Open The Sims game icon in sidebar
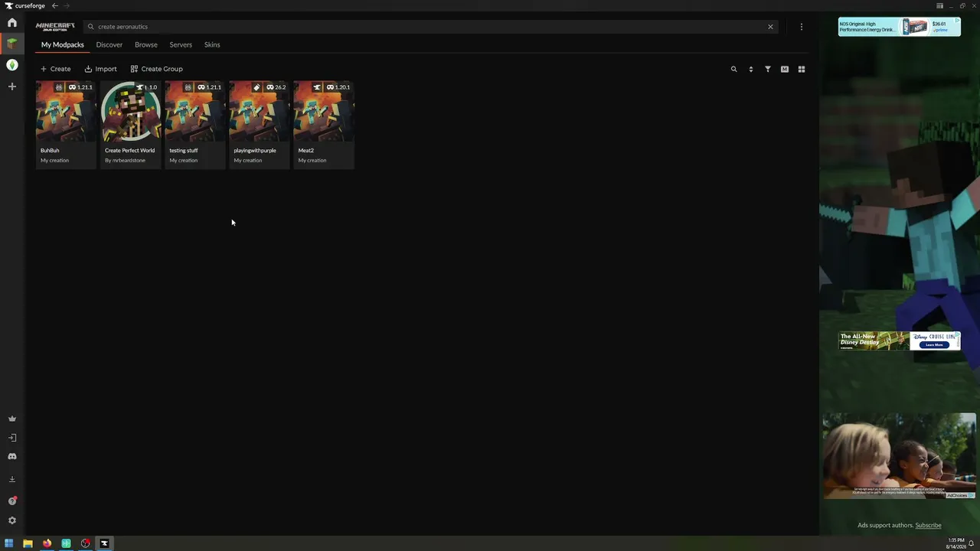Viewport: 980px width, 551px height. point(11,65)
